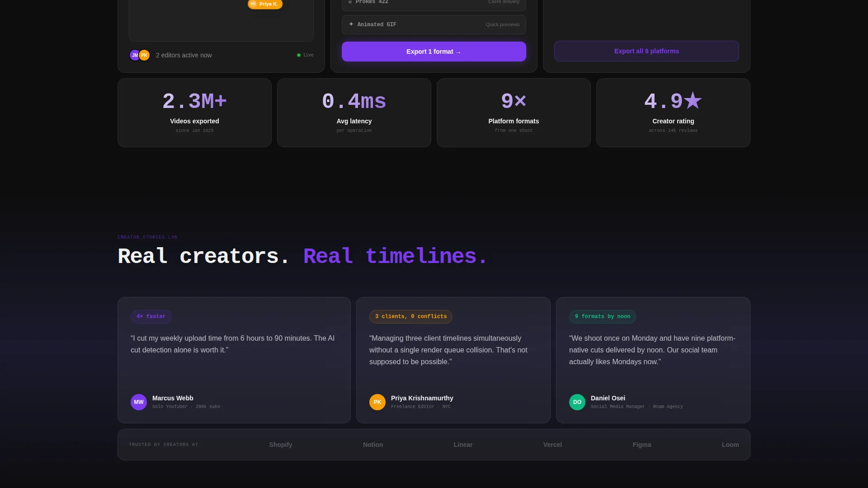Viewport: 868px width, 488px height.
Task: Click the '4× faster' badge
Action: (x=151, y=317)
